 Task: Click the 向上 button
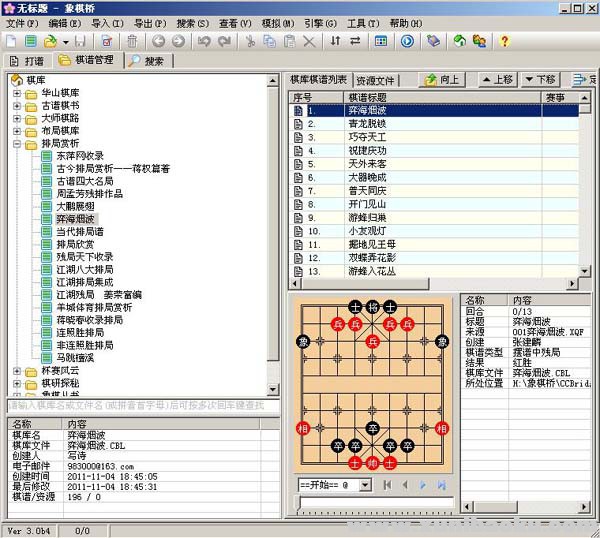(443, 79)
